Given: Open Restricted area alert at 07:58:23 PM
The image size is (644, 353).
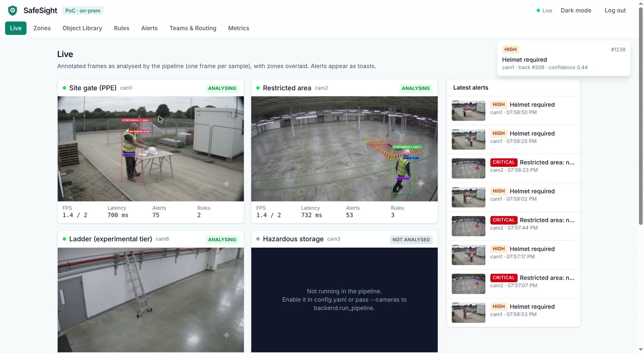Looking at the screenshot, I should click(513, 168).
